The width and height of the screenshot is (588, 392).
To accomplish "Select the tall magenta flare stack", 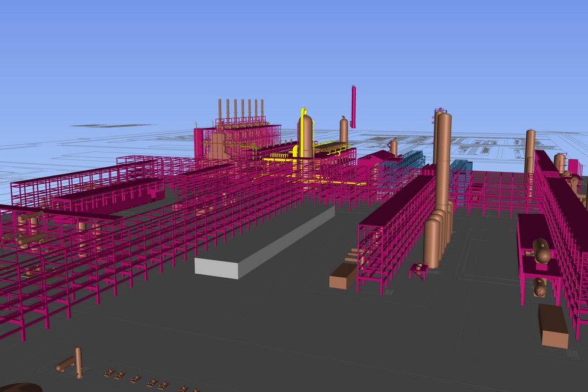I will [x=353, y=106].
